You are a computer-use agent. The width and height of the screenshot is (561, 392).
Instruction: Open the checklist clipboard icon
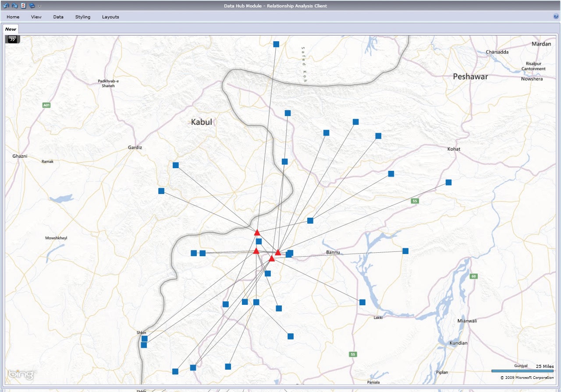(x=23, y=6)
